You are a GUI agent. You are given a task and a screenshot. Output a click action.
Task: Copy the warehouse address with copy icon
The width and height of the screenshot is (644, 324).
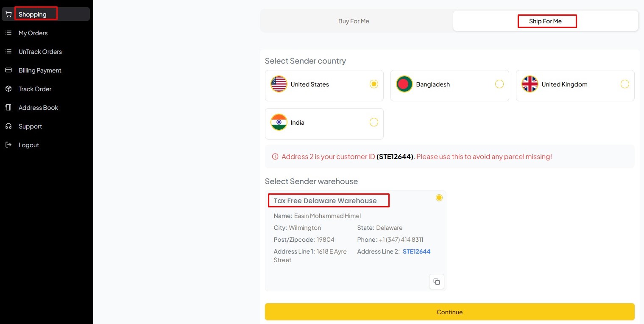437,282
